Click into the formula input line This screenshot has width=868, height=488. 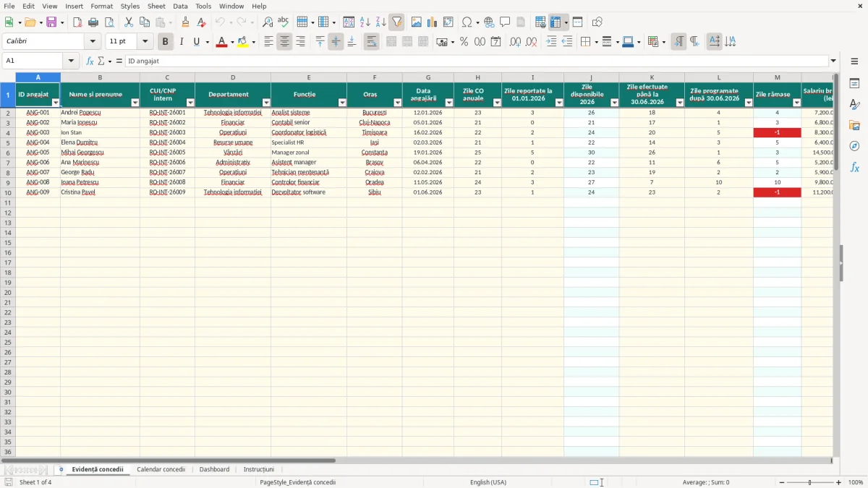click(476, 61)
